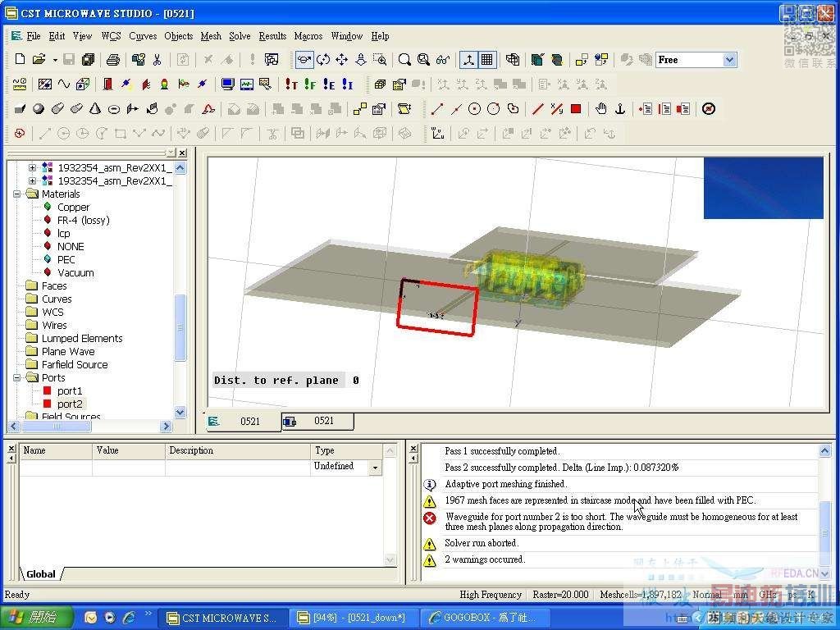Expand the first 1932354_asm_Rev2XX1 component
The image size is (840, 630).
32,167
